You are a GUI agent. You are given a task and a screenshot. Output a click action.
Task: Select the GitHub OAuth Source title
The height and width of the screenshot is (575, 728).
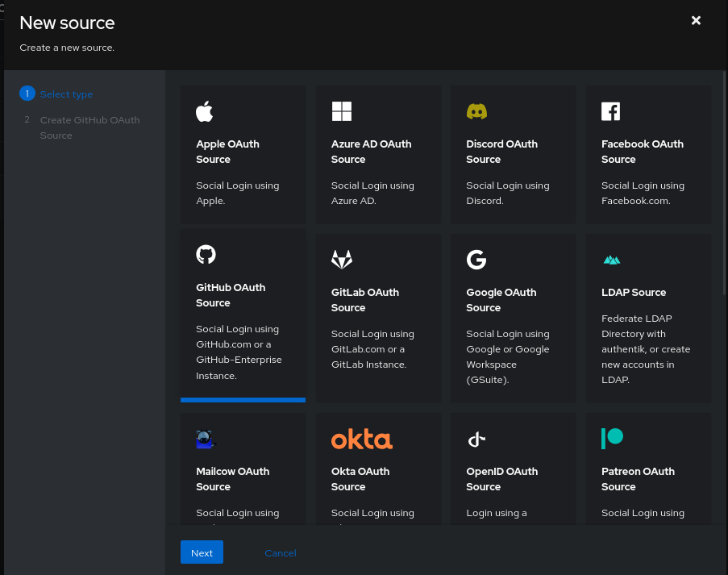pos(231,295)
